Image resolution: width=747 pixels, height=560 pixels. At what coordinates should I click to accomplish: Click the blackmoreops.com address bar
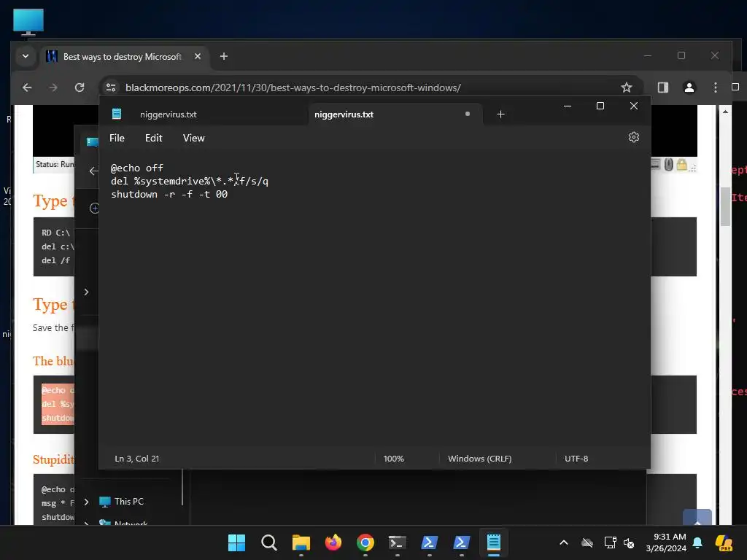pos(293,87)
